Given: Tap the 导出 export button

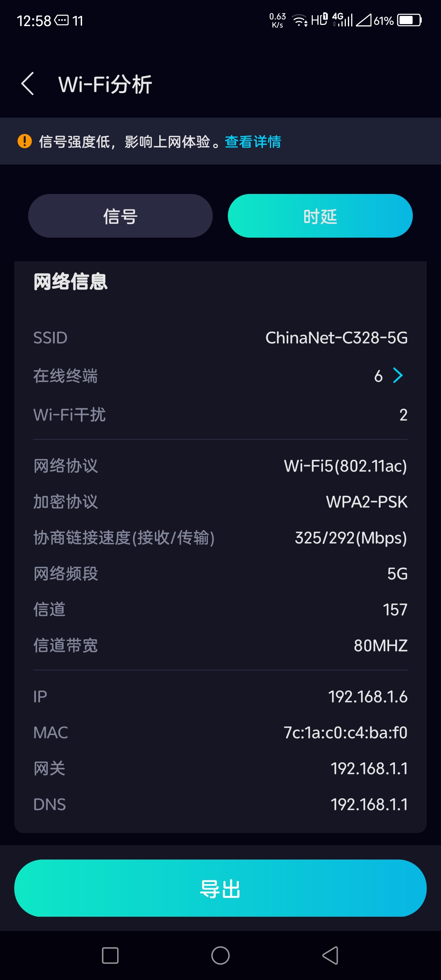Looking at the screenshot, I should 220,888.
